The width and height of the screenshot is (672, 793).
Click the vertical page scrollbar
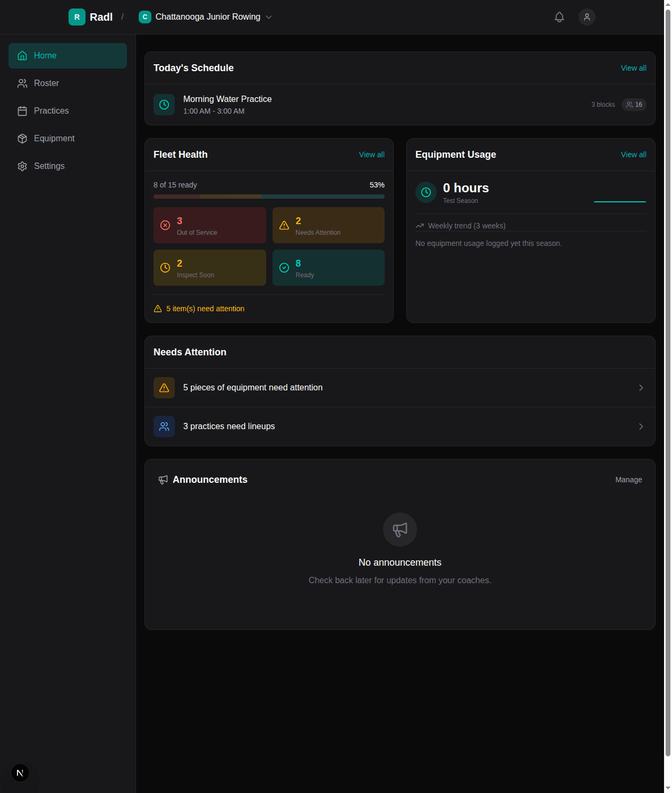(668, 382)
